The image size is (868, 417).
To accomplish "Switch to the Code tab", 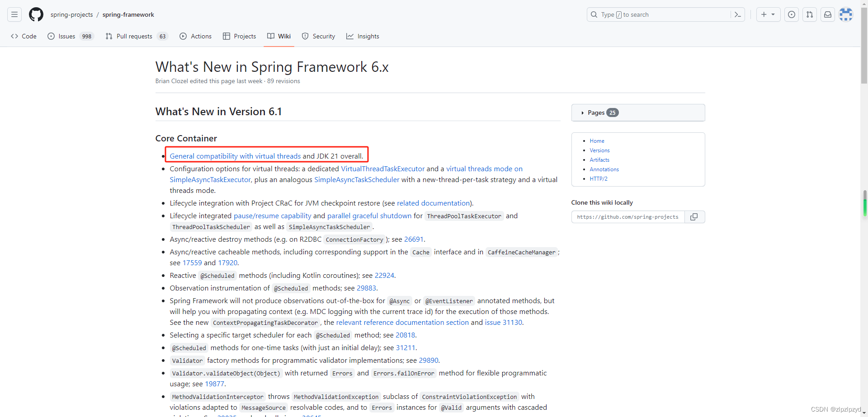I will coord(24,36).
